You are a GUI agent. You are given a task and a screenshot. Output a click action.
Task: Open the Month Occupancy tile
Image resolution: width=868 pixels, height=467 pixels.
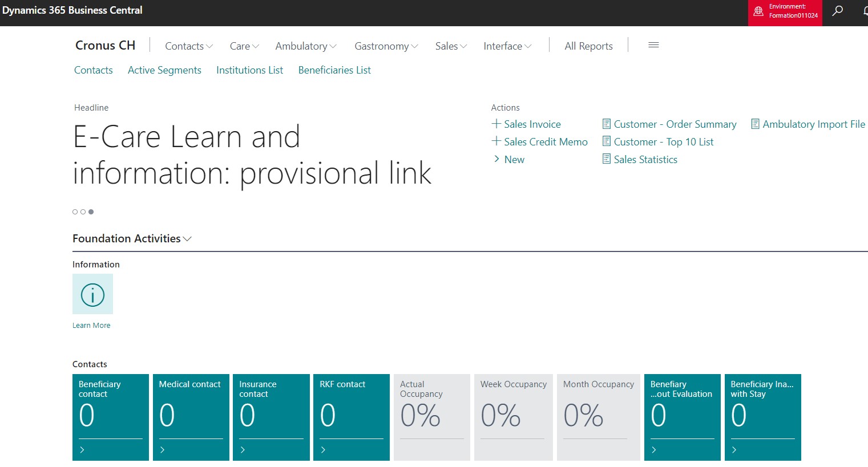(x=599, y=417)
